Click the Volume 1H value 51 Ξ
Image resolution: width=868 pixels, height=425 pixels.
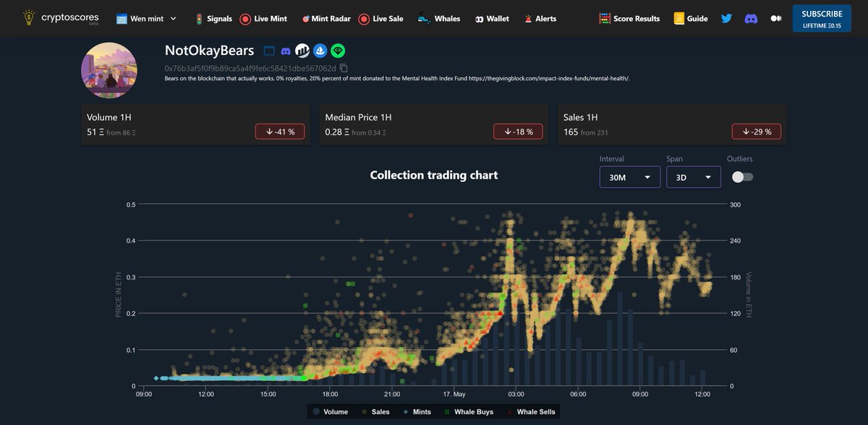pyautogui.click(x=96, y=132)
